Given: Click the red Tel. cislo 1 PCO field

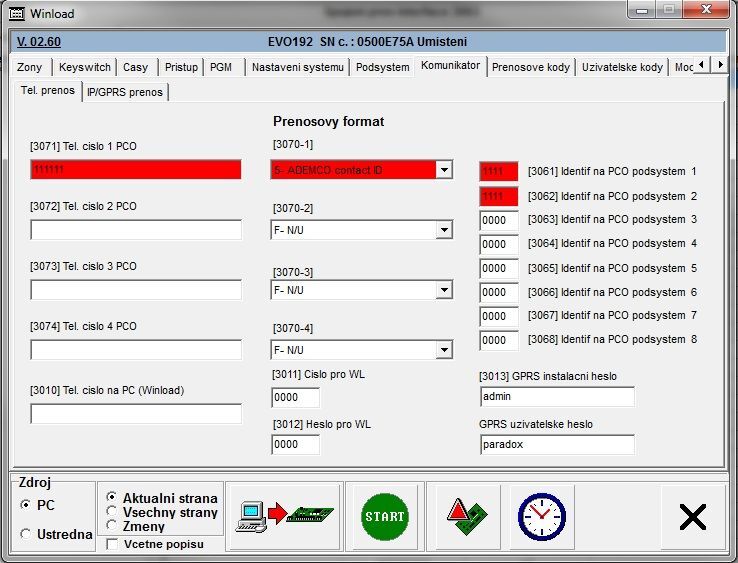Looking at the screenshot, I should (136, 170).
